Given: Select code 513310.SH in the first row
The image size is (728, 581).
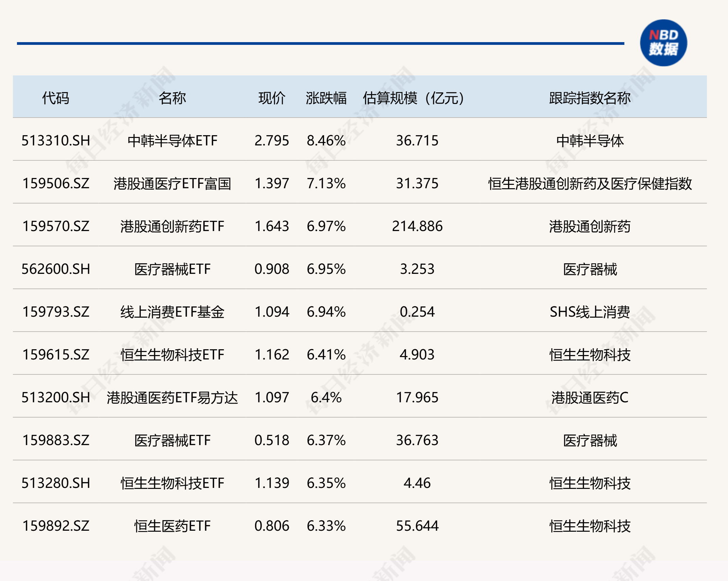Looking at the screenshot, I should [x=56, y=140].
